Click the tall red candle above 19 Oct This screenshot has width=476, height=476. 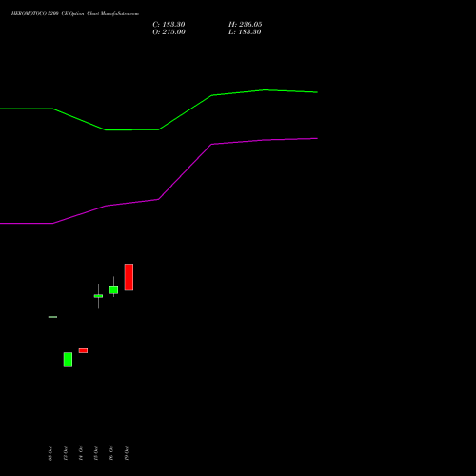[x=129, y=277]
